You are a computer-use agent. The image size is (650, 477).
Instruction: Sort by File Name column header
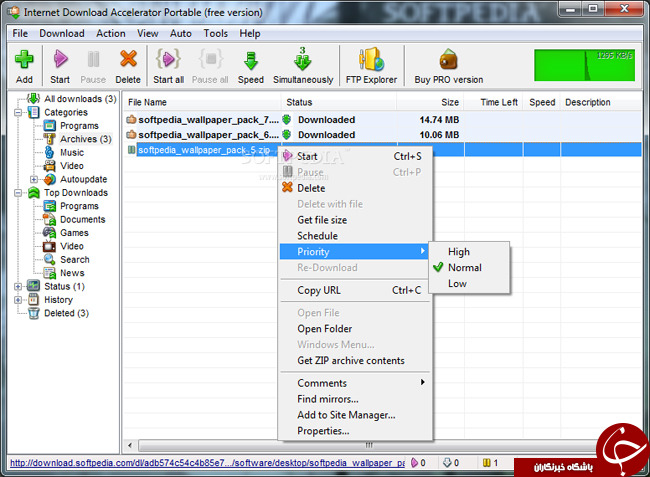pyautogui.click(x=202, y=102)
